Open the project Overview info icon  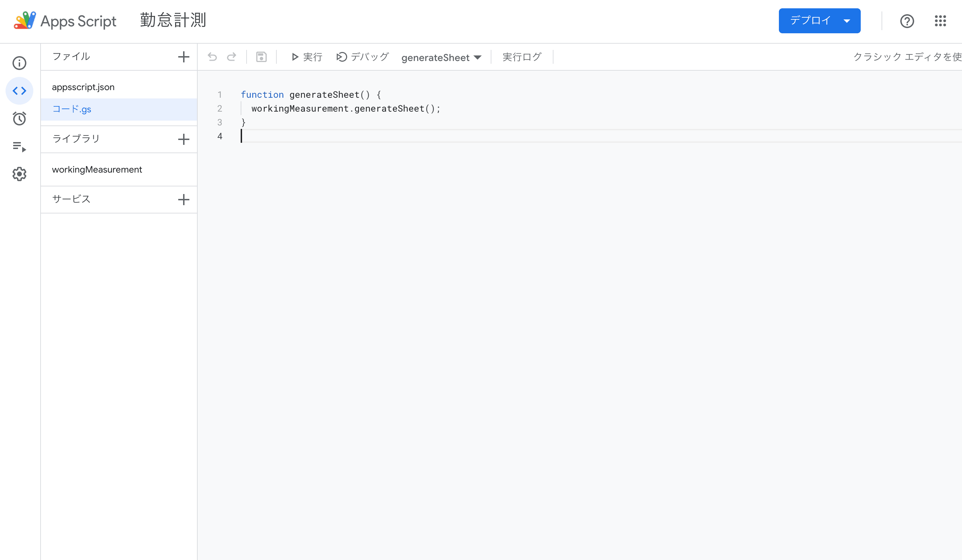[19, 63]
